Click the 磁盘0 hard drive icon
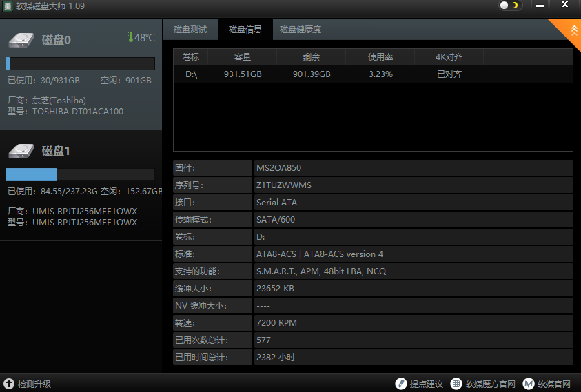The width and height of the screenshot is (581, 392). click(x=21, y=39)
